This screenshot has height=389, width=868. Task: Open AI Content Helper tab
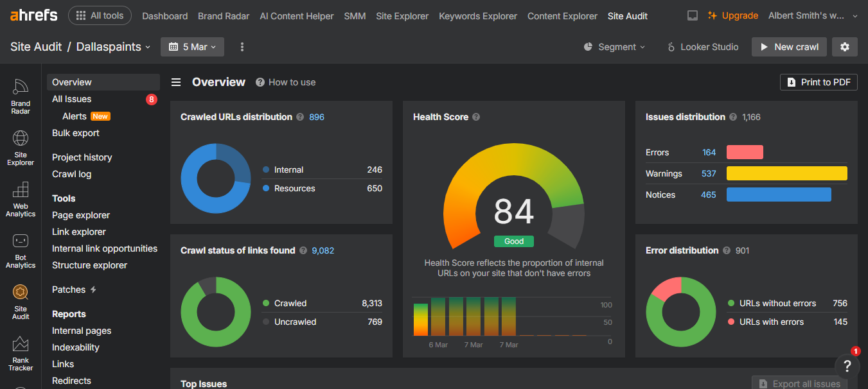297,16
